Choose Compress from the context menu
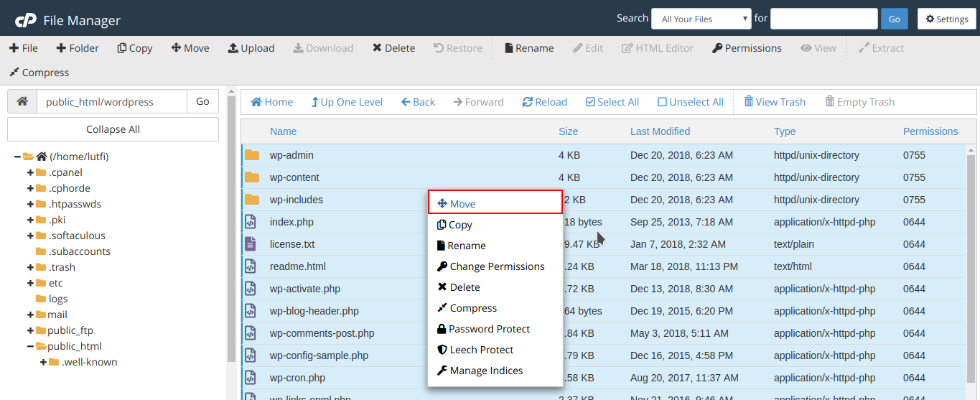 tap(495, 308)
